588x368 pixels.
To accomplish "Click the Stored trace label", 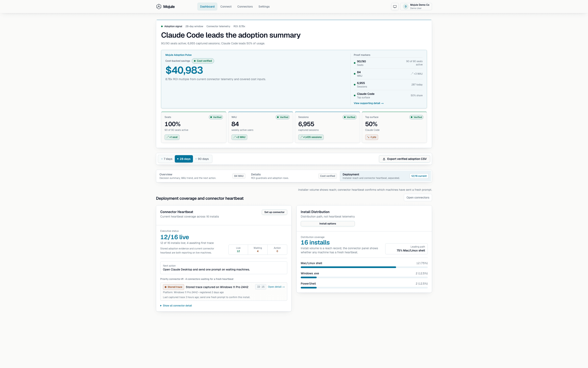I will pos(174,287).
